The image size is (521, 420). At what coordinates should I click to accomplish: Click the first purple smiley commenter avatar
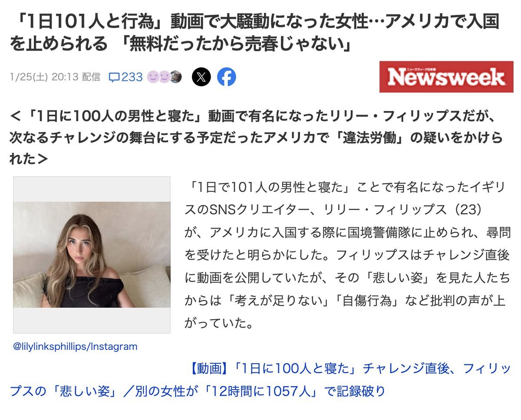click(153, 77)
